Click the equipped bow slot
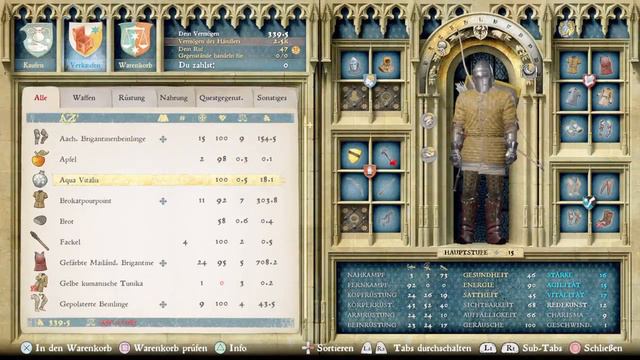Screen dimensions: 640x360 click(354, 187)
